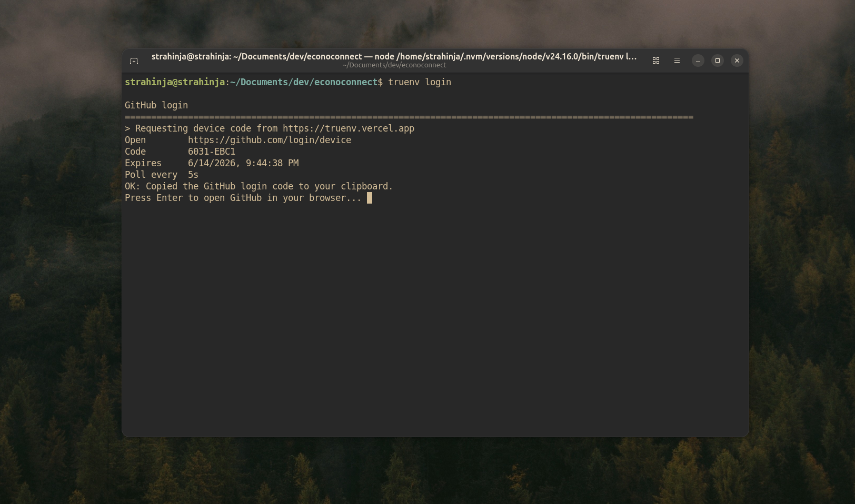Click the Poll every 5s value
Screen dimensions: 855x504
coord(193,175)
